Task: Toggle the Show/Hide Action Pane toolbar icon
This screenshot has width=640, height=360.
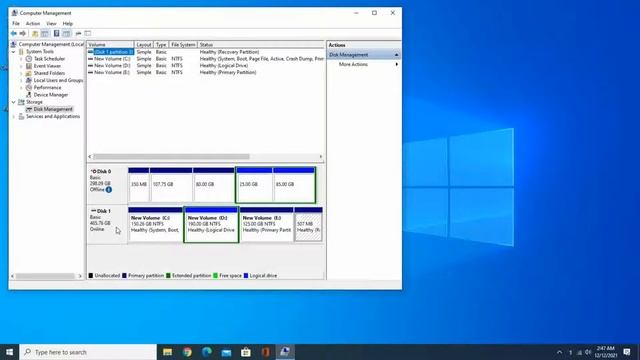Action: click(67, 33)
